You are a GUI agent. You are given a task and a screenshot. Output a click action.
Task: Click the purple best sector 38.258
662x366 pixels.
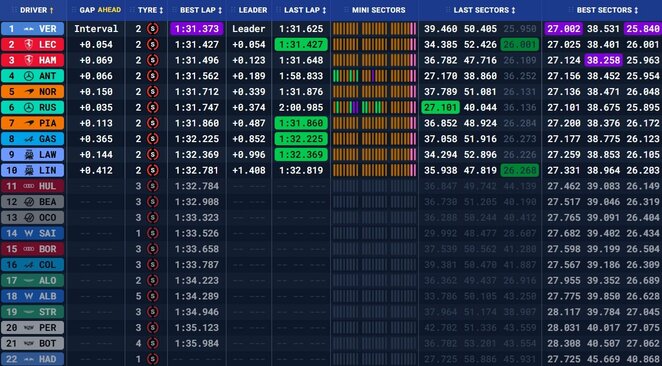(x=604, y=60)
